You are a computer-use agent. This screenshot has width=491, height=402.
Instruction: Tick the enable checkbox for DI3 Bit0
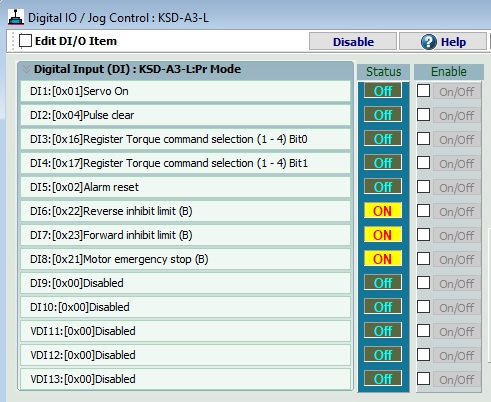[423, 139]
